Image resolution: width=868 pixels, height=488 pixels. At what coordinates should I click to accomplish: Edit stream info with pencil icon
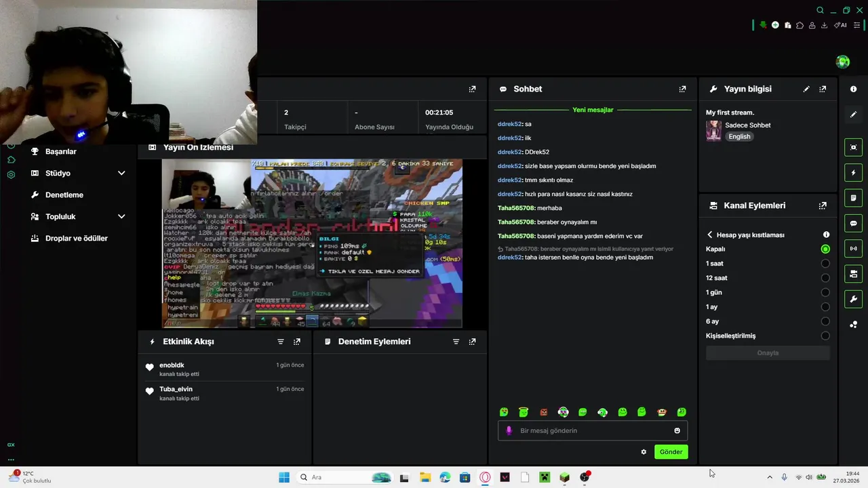click(x=806, y=89)
